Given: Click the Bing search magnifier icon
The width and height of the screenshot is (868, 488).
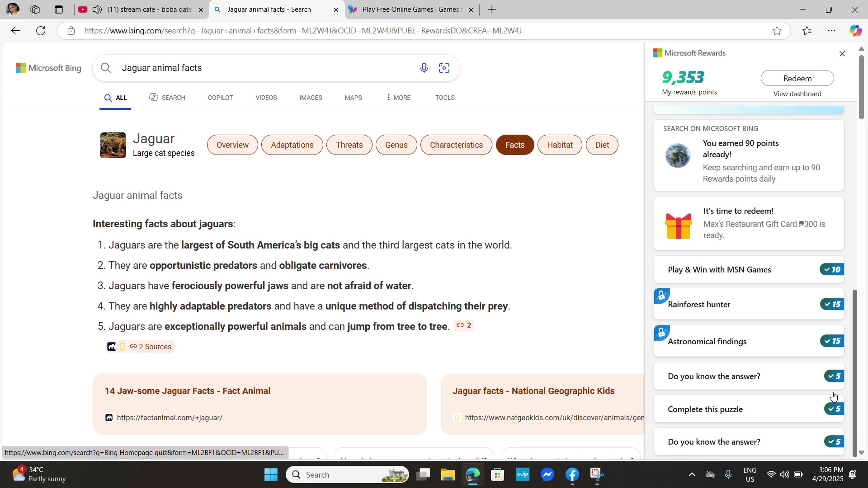Looking at the screenshot, I should [106, 68].
